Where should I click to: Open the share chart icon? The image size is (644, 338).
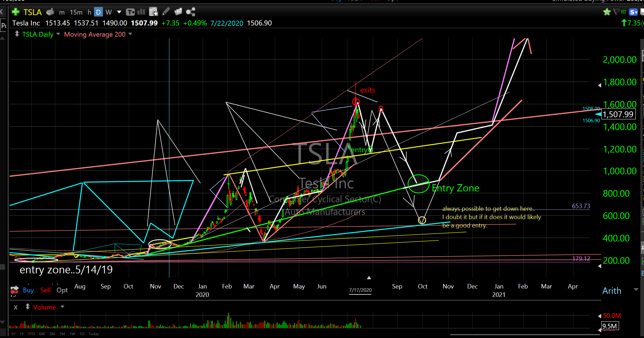[x=191, y=12]
